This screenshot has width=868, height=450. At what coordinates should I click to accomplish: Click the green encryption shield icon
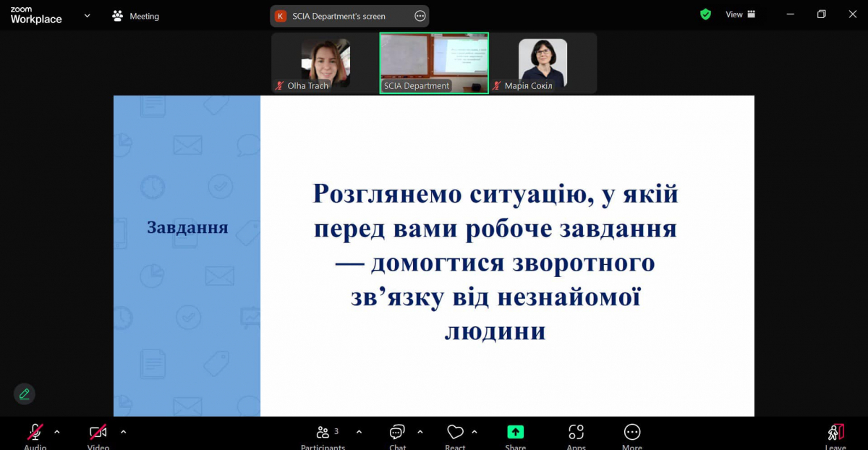pos(705,14)
